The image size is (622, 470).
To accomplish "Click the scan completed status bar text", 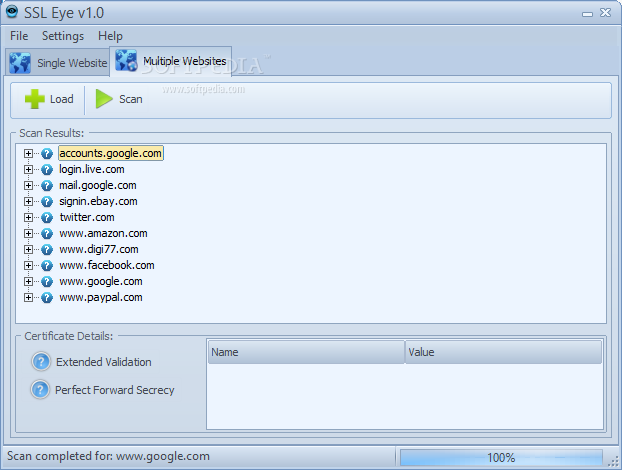I will 108,457.
